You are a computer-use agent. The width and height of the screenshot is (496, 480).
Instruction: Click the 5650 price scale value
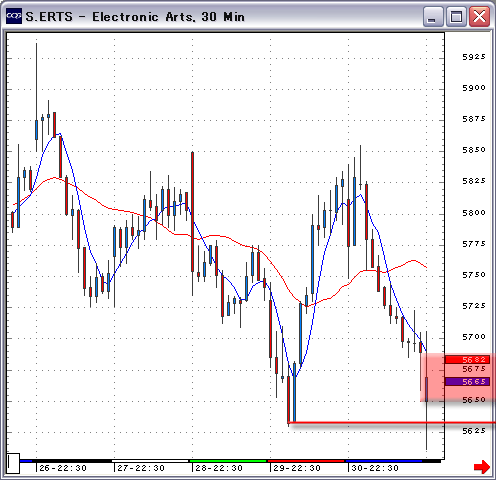click(x=474, y=400)
